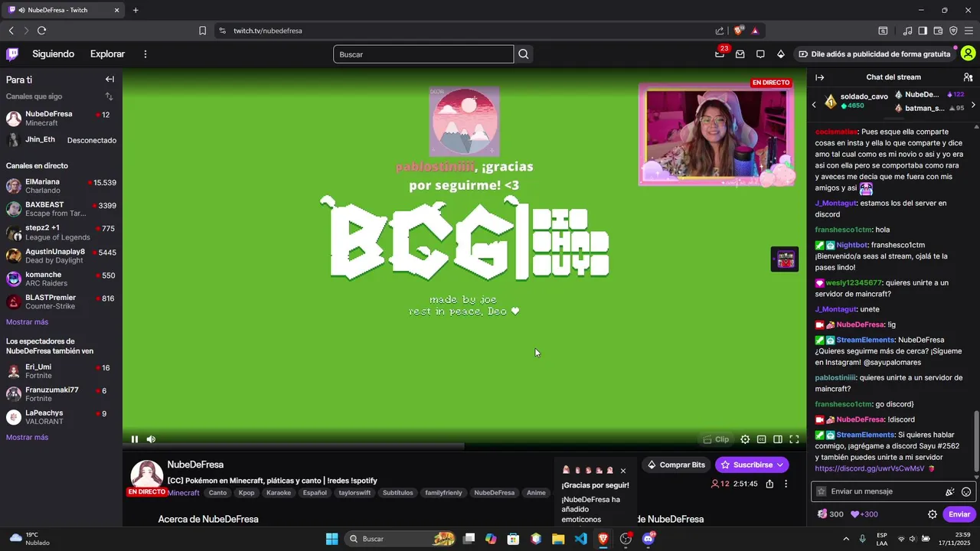Open the emote picker smiley
The width and height of the screenshot is (980, 551).
click(966, 491)
